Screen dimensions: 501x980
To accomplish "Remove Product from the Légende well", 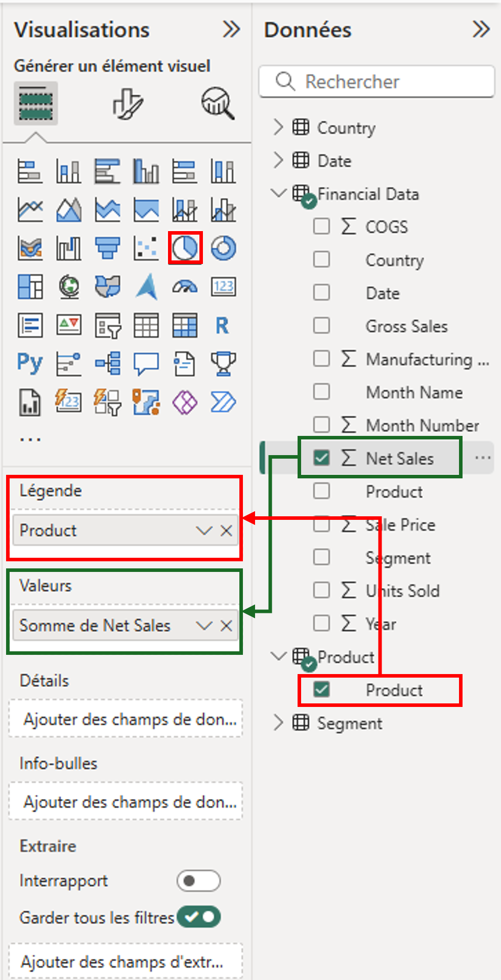I will [x=227, y=530].
